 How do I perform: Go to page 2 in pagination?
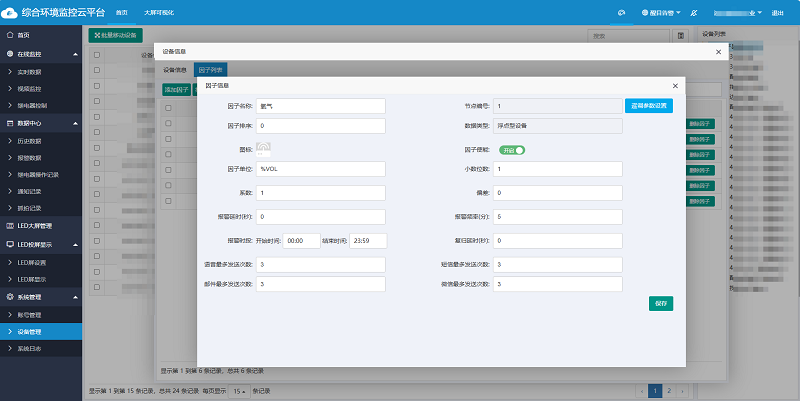pyautogui.click(x=669, y=389)
